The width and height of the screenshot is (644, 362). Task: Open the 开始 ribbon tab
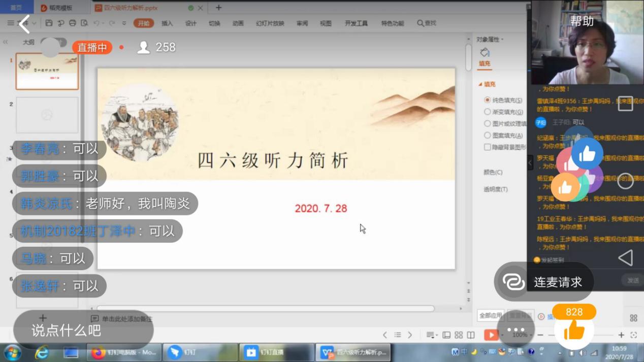144,23
